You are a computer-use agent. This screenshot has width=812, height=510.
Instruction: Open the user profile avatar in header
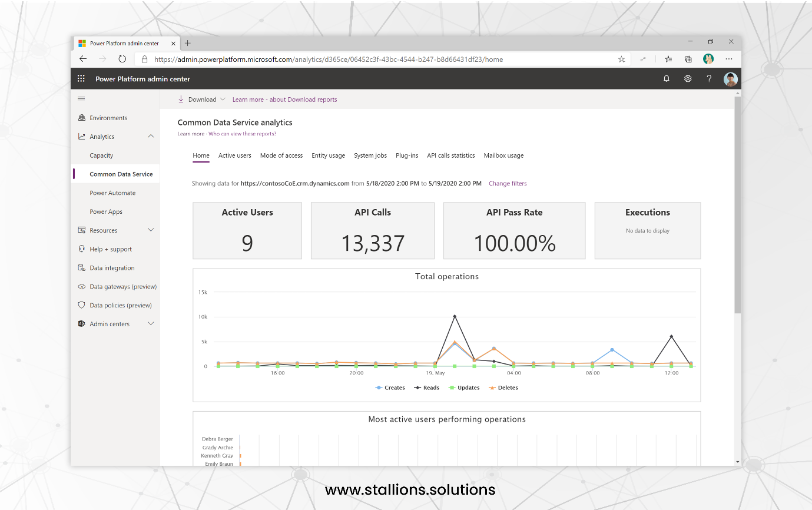[x=731, y=79]
